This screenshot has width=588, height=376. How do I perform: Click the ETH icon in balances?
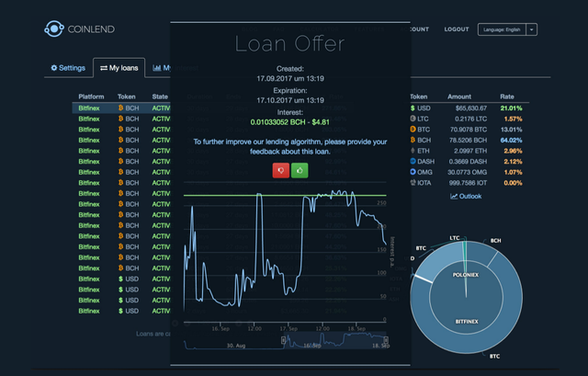tap(413, 151)
